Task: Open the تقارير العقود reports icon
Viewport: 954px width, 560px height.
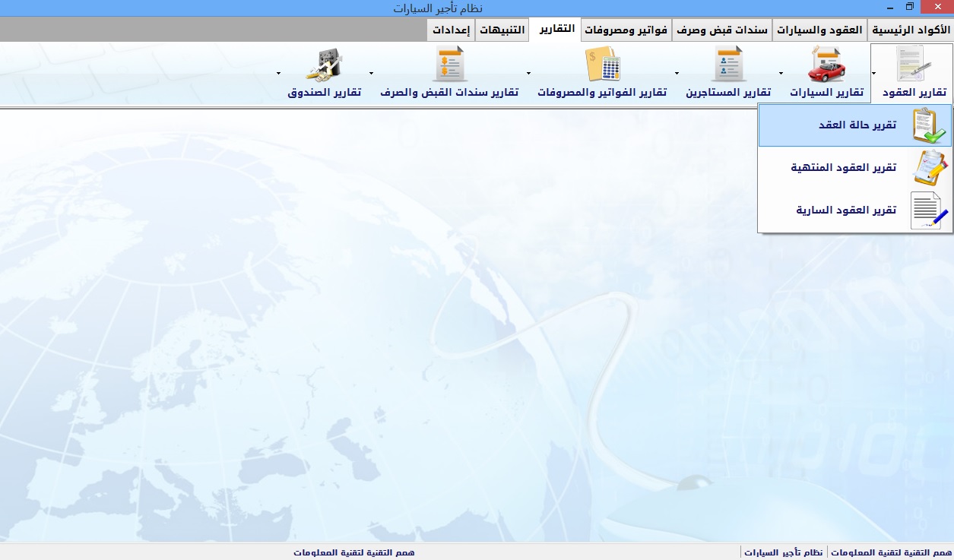Action: click(x=914, y=64)
